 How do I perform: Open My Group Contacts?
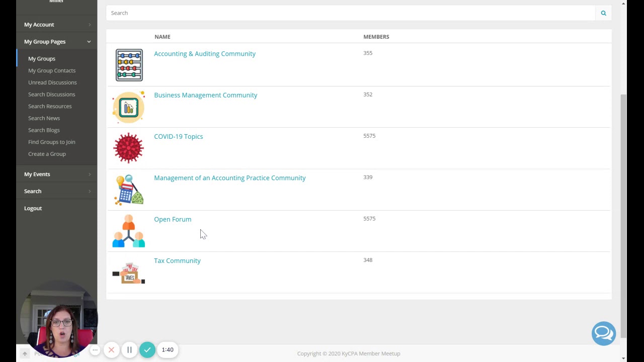click(52, 70)
